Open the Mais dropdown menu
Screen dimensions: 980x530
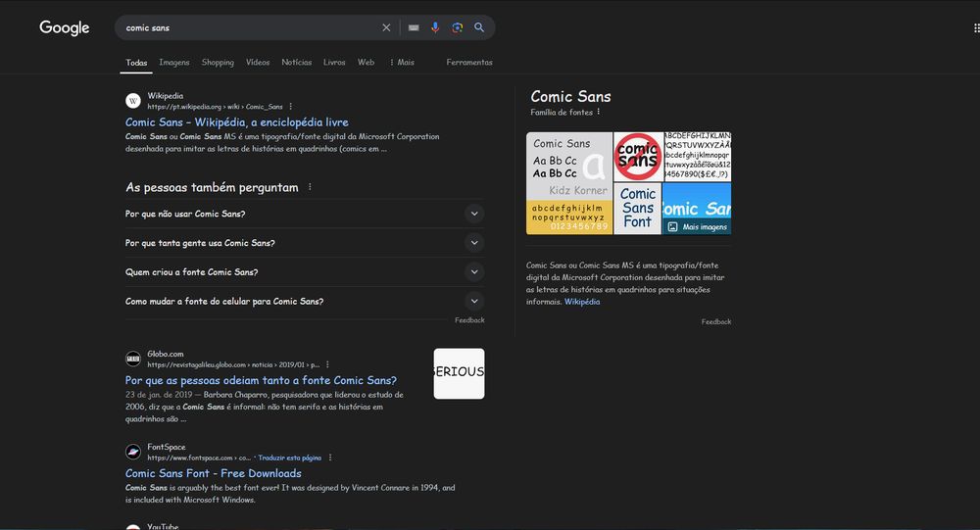pyautogui.click(x=402, y=62)
